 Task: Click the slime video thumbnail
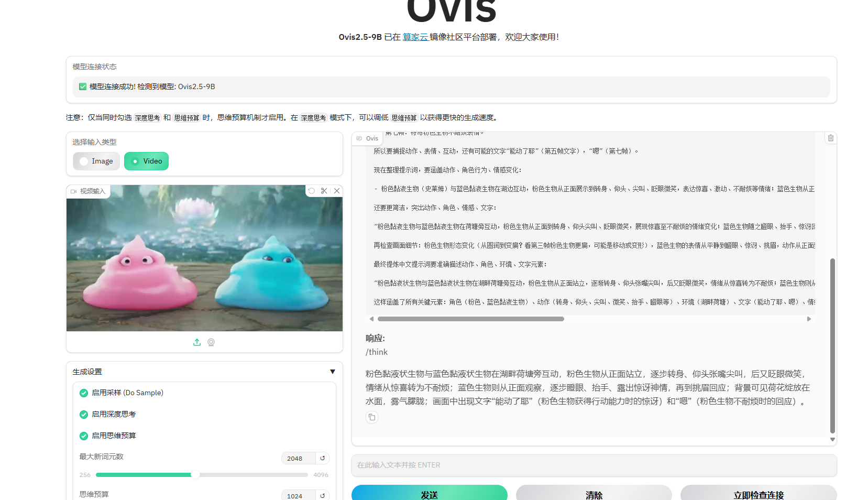pyautogui.click(x=204, y=258)
